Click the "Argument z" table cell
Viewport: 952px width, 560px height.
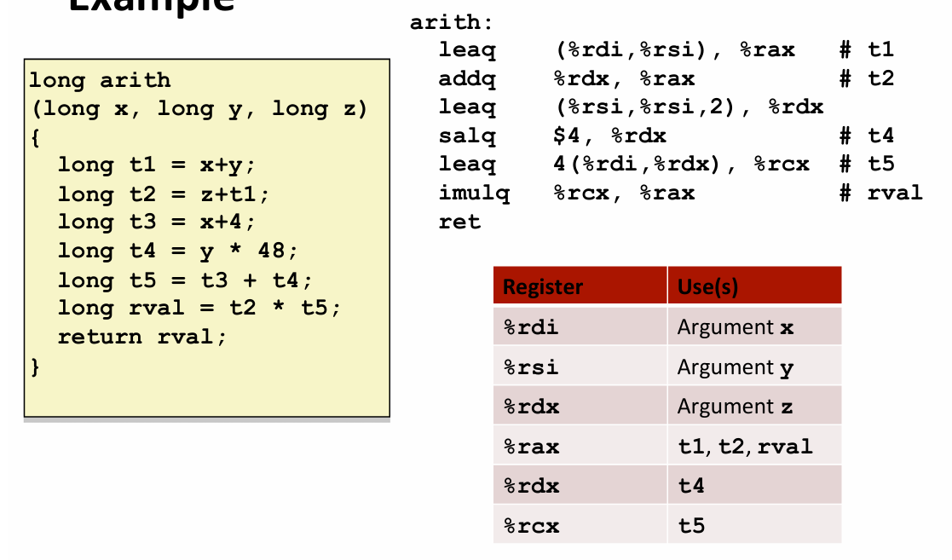(x=735, y=407)
